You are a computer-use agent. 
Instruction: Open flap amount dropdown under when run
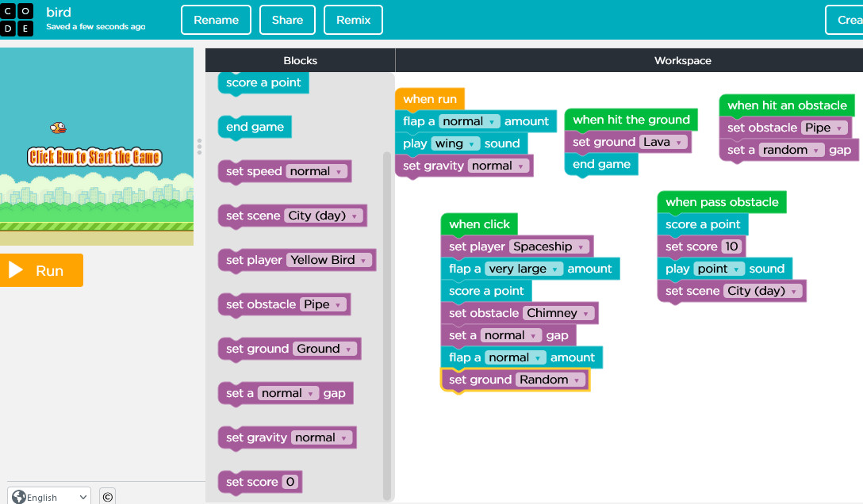[470, 121]
